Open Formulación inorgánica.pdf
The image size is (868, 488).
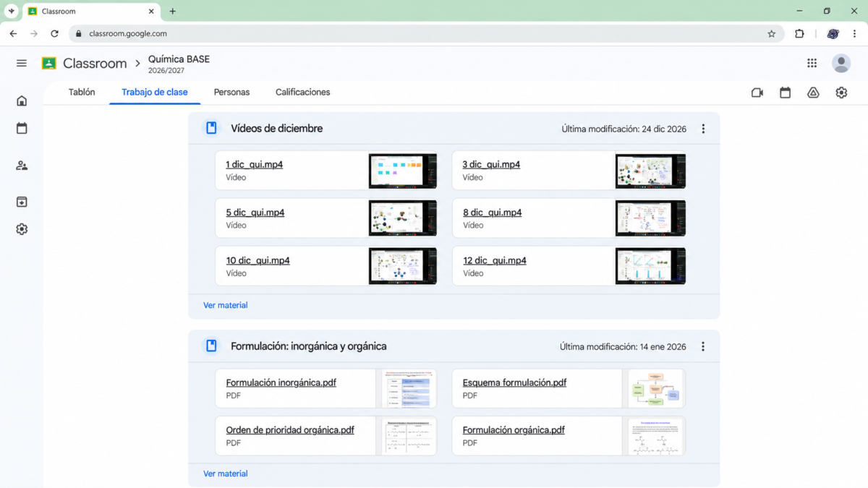281,382
